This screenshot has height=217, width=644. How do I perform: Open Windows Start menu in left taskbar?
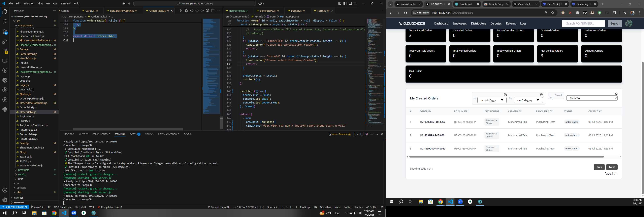point(4,213)
